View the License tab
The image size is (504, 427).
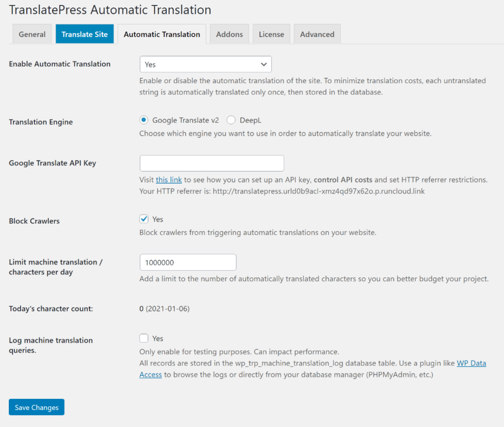click(x=271, y=34)
